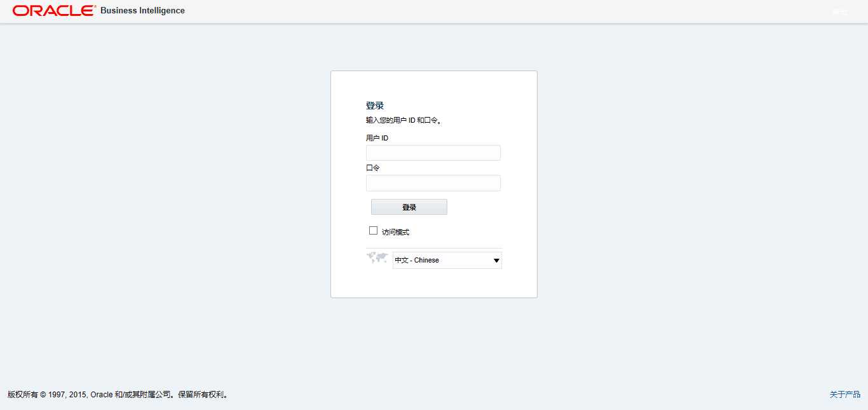Click inside the 用户 ID input box
The image size is (868, 410).
coord(433,153)
